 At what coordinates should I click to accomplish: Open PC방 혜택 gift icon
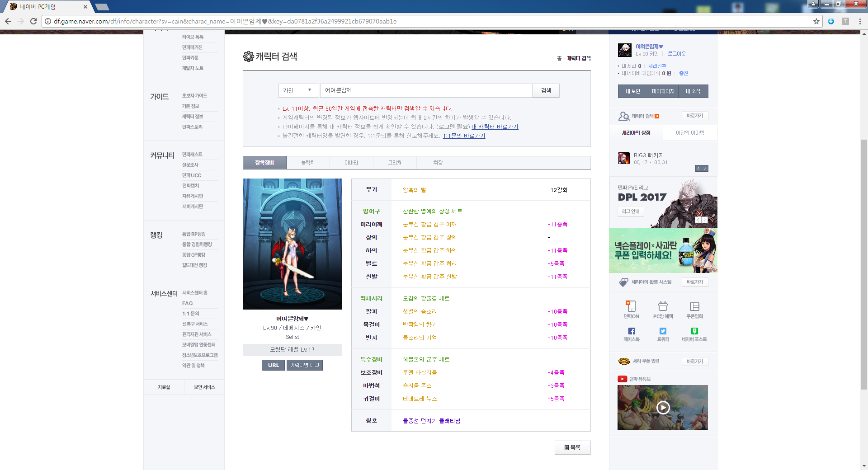pos(663,310)
